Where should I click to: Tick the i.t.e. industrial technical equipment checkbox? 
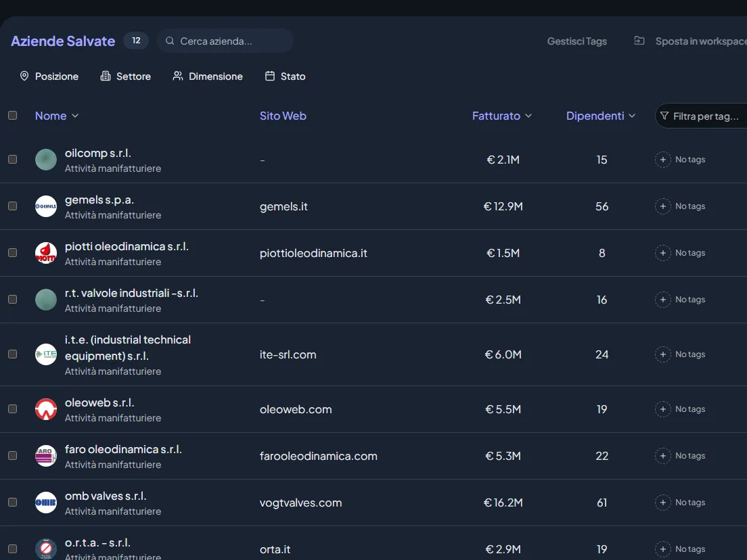12,354
